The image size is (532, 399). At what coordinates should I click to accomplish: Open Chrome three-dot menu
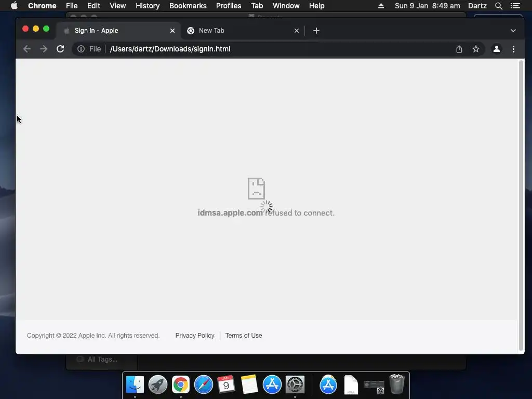click(x=513, y=49)
